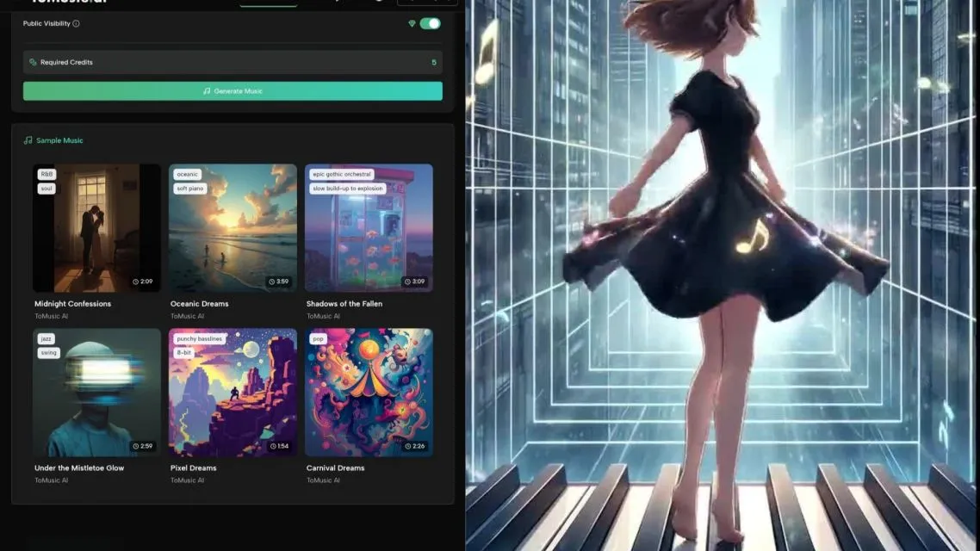Open the Oceanic Dreams thumbnail

[233, 228]
